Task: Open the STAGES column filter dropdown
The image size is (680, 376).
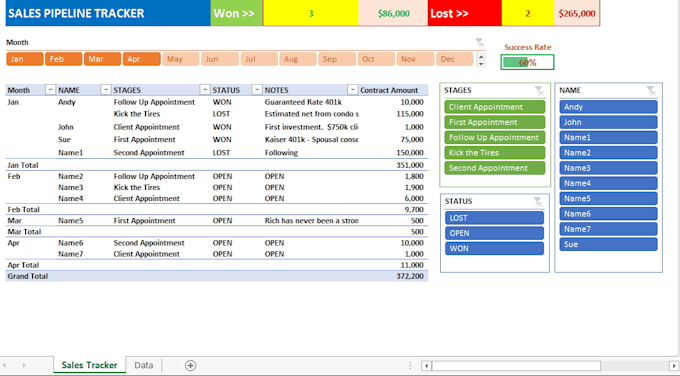Action: (205, 90)
